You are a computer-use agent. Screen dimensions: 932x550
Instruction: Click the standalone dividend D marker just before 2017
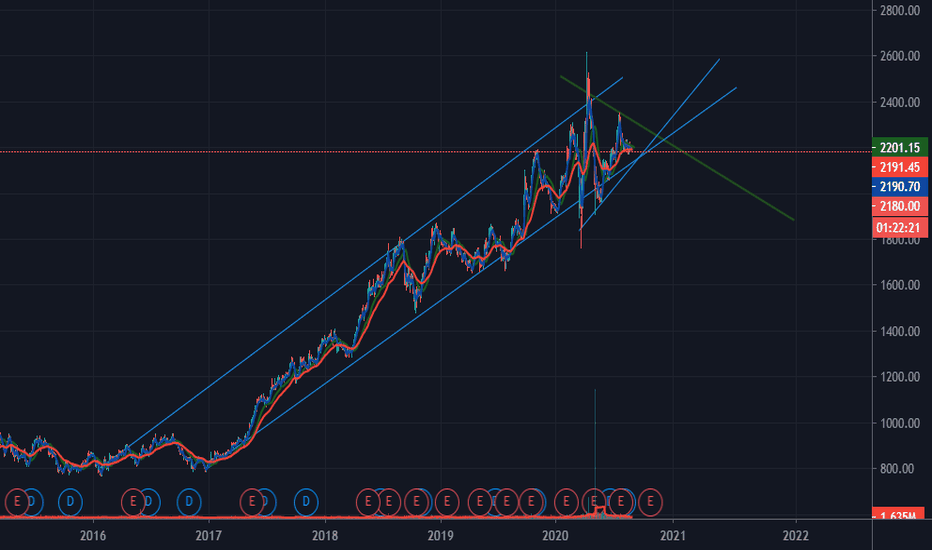189,502
